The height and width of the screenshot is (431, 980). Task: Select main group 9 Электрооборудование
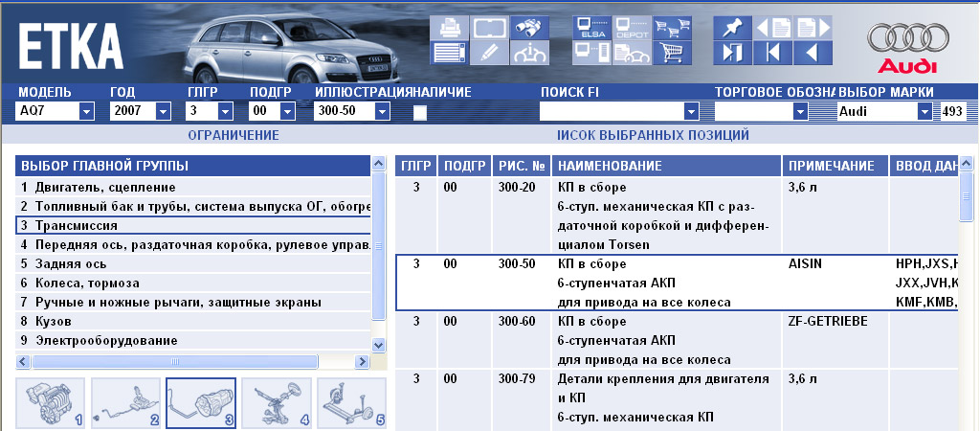(191, 341)
